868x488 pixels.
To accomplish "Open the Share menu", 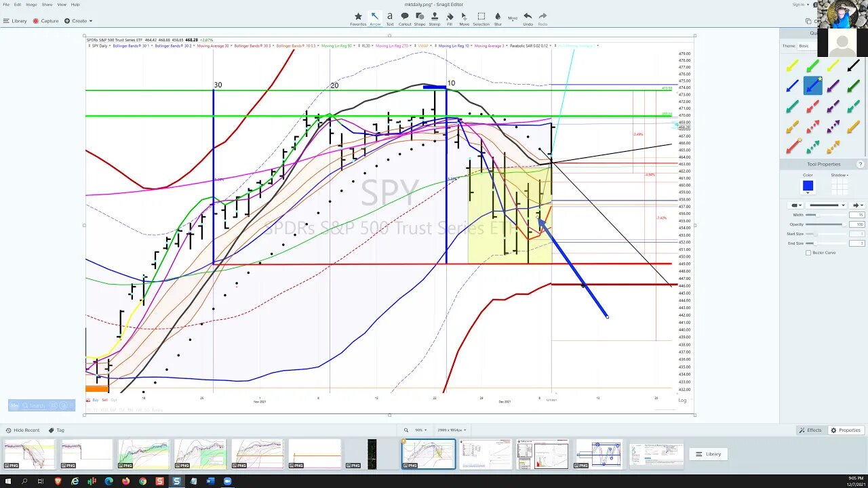I will (47, 5).
